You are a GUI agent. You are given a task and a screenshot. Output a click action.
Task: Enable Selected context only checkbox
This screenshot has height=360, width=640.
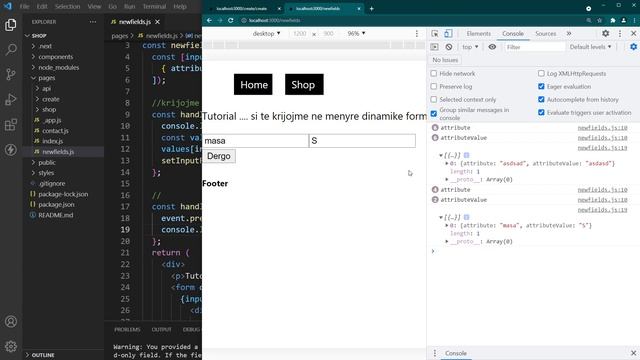coord(433,100)
